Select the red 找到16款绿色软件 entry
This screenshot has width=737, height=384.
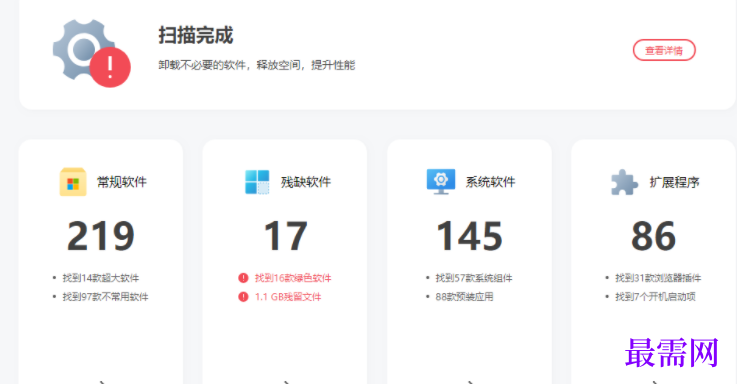[x=293, y=278]
